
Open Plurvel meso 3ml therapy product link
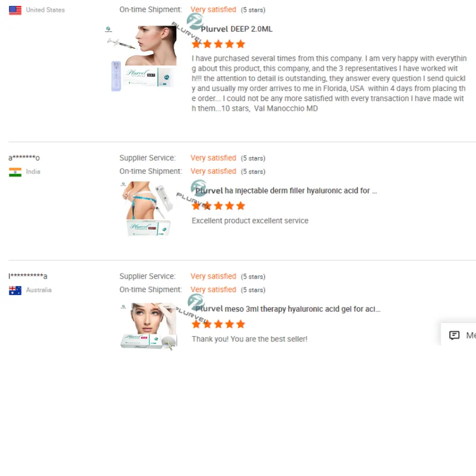pos(288,309)
